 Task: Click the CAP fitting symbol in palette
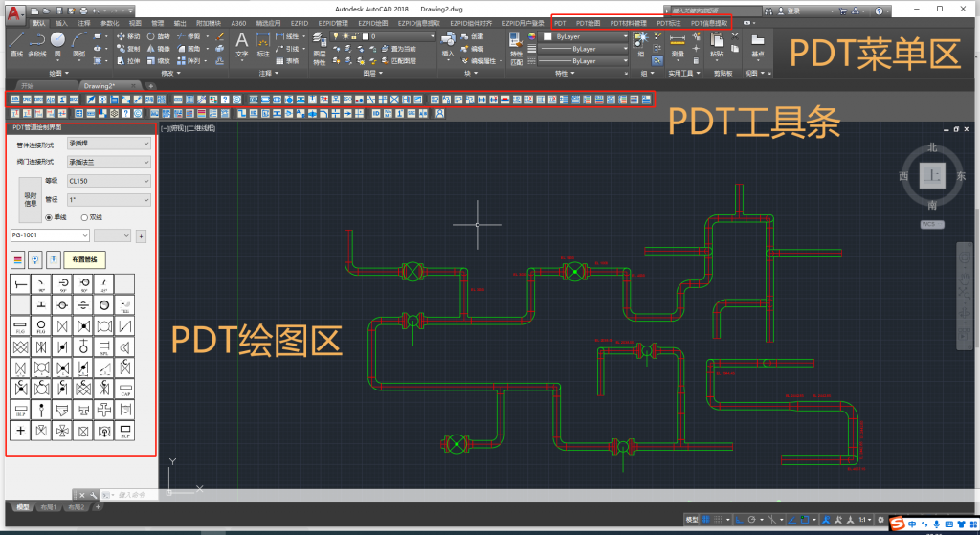pos(125,389)
